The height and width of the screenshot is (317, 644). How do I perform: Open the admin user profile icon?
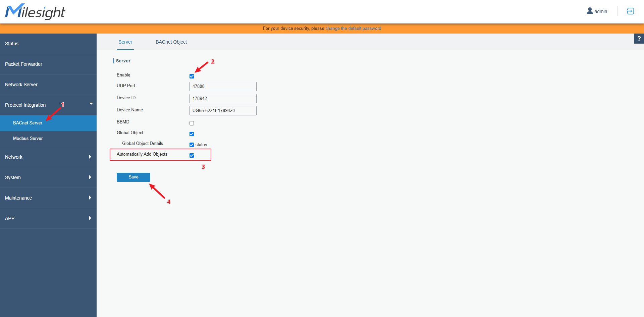(590, 11)
